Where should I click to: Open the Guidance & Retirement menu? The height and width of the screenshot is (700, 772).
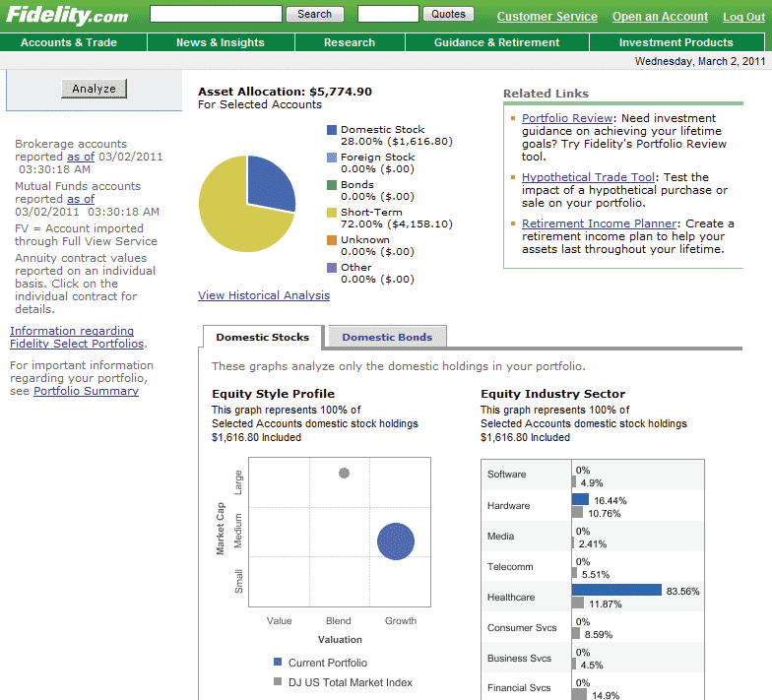(x=496, y=43)
